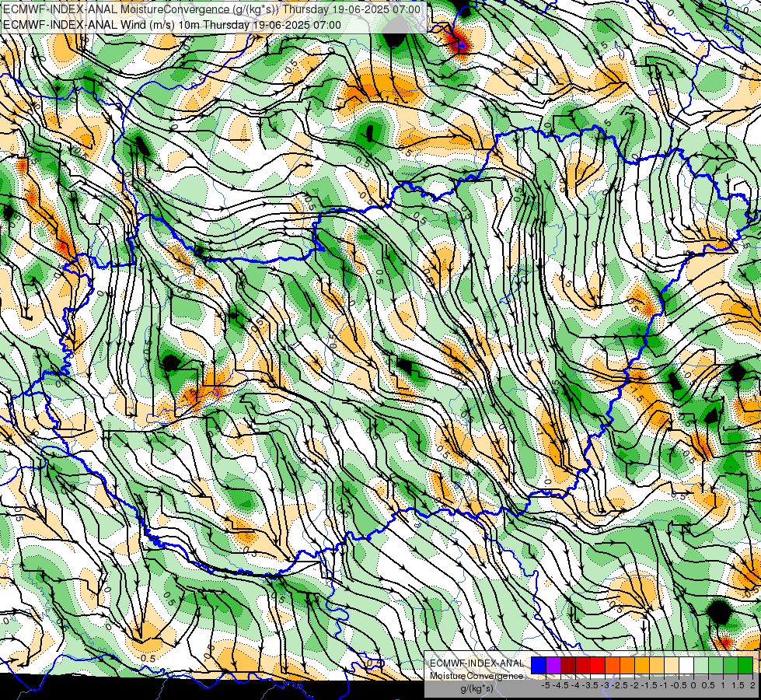The width and height of the screenshot is (761, 700).
Task: Click the palest green legend swatch
Action: tap(701, 666)
